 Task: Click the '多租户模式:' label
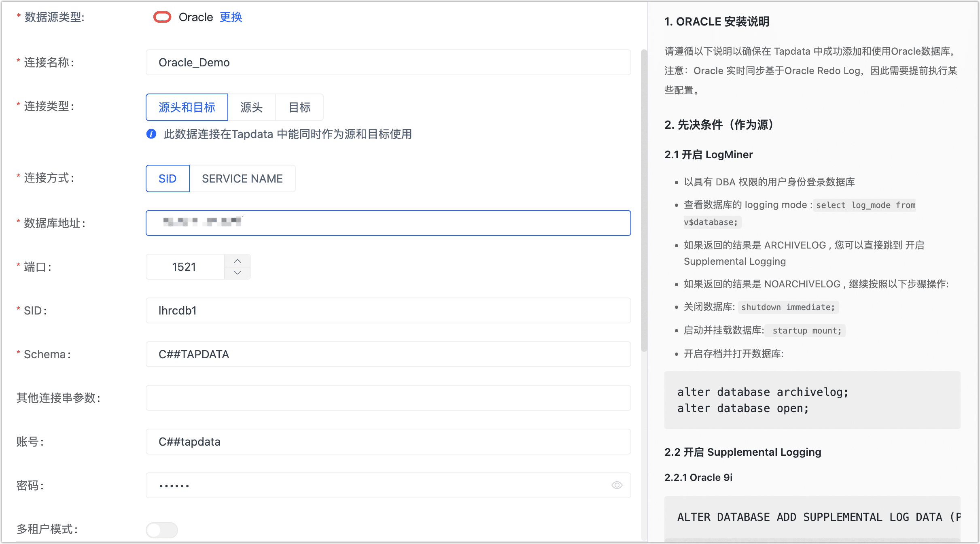[47, 529]
